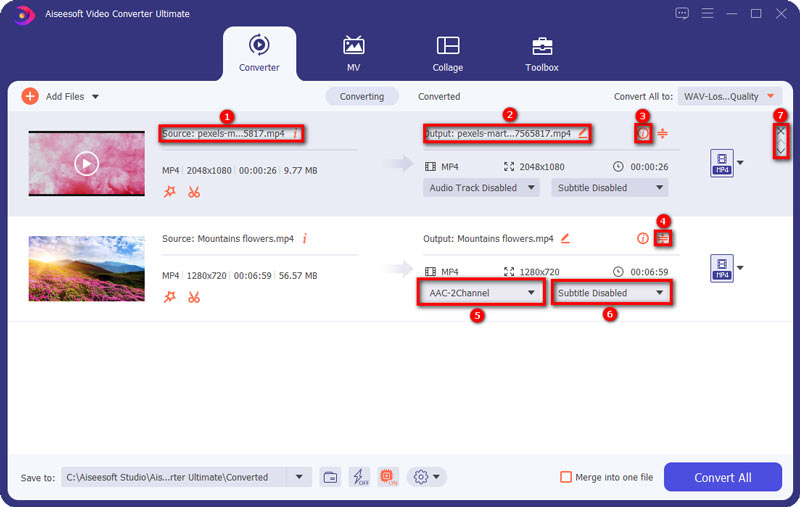Click MP4 format icon for Mountains flowers
Screen dimensions: 800x507
click(721, 268)
